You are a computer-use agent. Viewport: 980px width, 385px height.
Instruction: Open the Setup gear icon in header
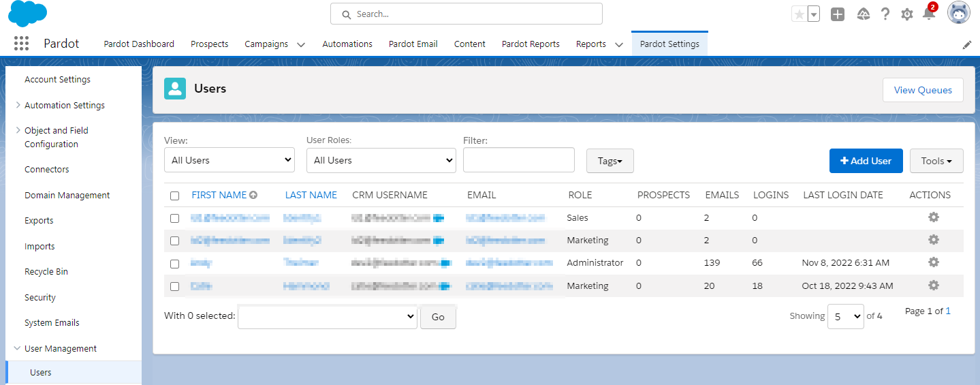tap(907, 14)
